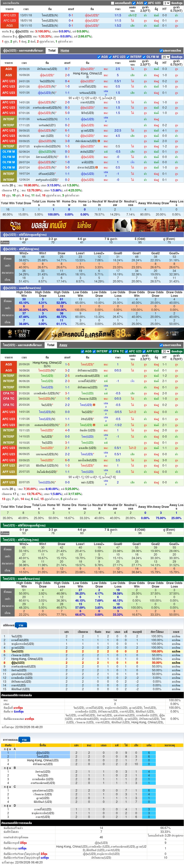Open the 0-7 score of Japan vs Kyrgyzstan
This screenshot has height=868, width=184.
coord(67,69)
